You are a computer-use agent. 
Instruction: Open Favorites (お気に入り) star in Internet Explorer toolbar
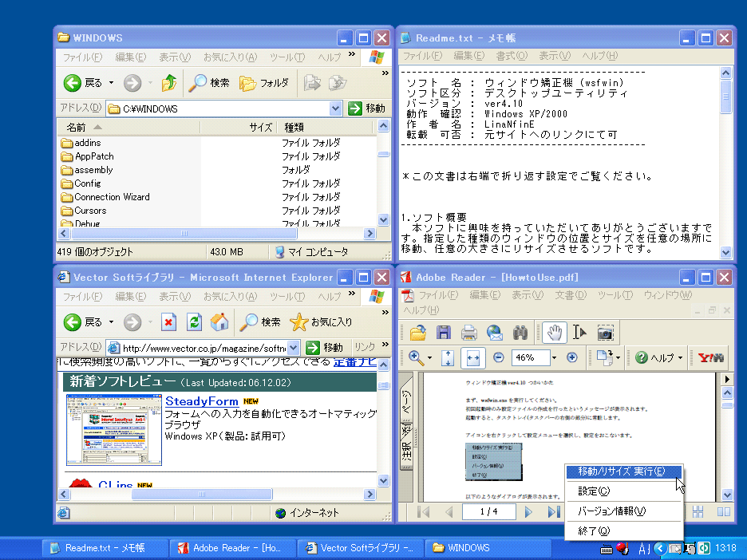321,322
